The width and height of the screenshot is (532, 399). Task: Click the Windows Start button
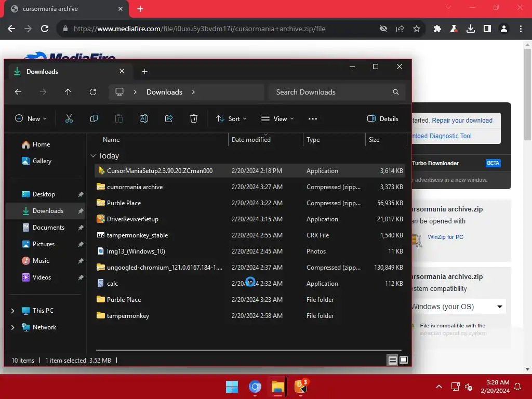click(232, 387)
